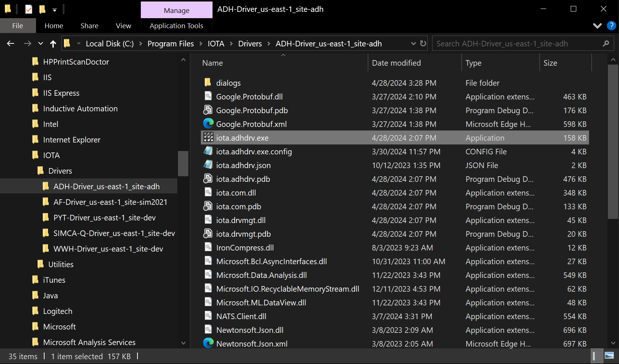Select WWH-Driver_us-east-1_site-dev tree folder
This screenshot has width=619, height=364.
click(x=108, y=249)
